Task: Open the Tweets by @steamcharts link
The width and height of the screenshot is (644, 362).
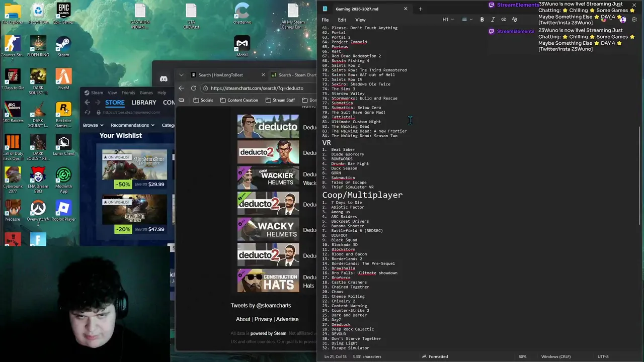Action: [261, 305]
